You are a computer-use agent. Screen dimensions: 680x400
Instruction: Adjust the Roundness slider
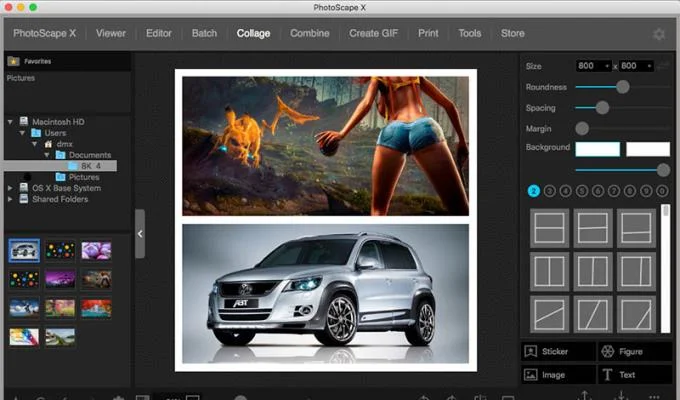622,87
